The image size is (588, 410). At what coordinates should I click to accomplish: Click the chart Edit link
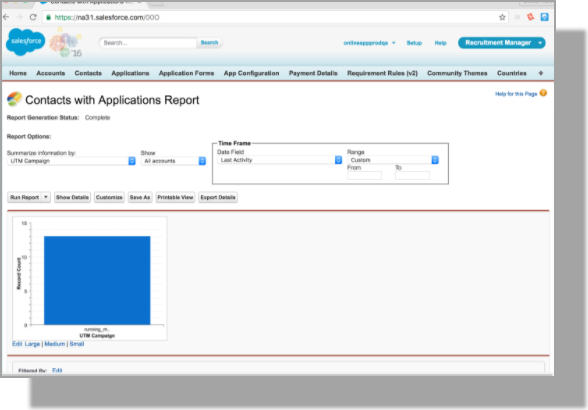(x=17, y=344)
